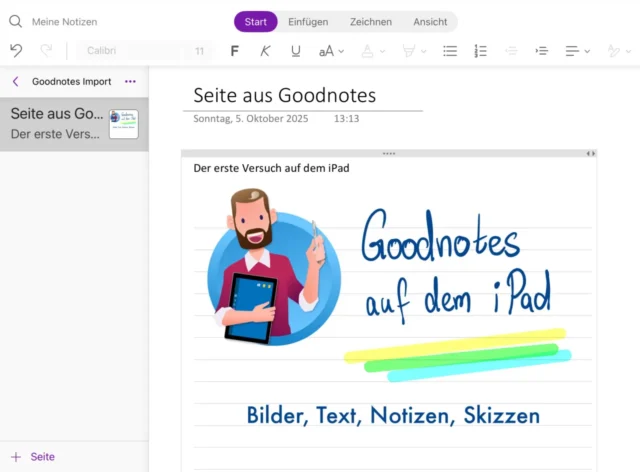Add a new page with Seite button
The height and width of the screenshot is (472, 640).
[33, 456]
